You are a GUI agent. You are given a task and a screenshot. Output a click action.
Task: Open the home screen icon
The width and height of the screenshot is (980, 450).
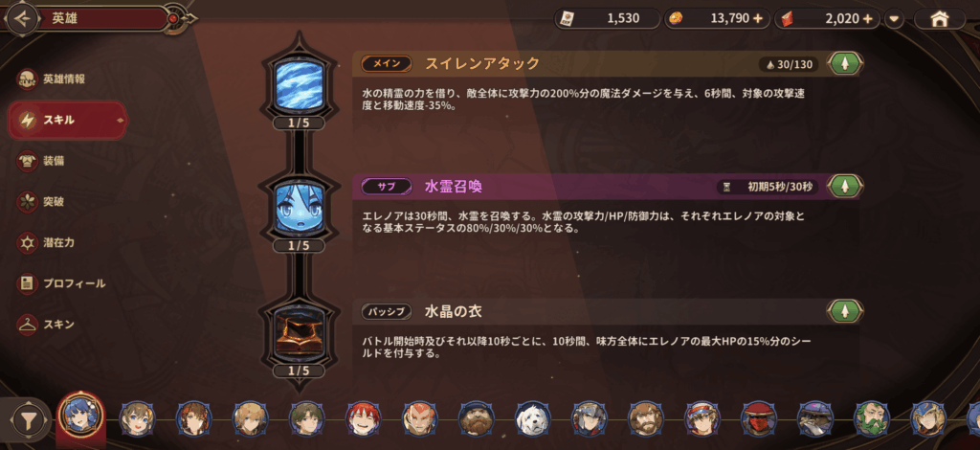[940, 19]
